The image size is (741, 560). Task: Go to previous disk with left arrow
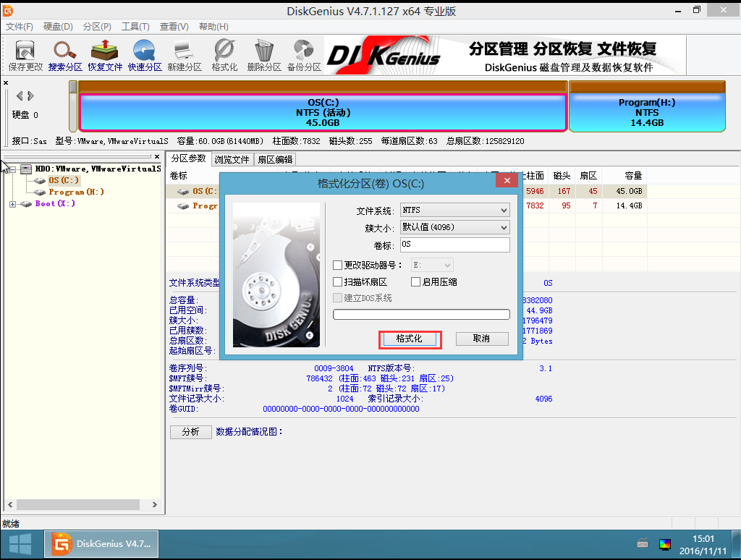point(20,96)
